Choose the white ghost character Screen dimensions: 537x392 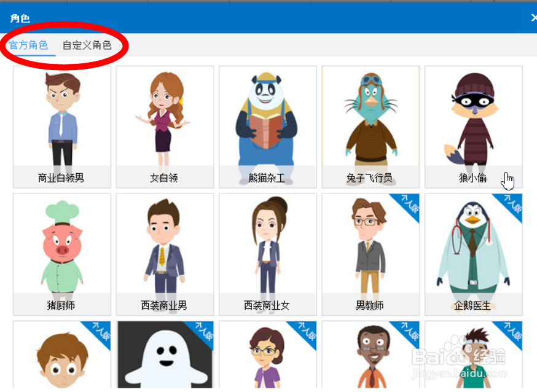coord(165,355)
